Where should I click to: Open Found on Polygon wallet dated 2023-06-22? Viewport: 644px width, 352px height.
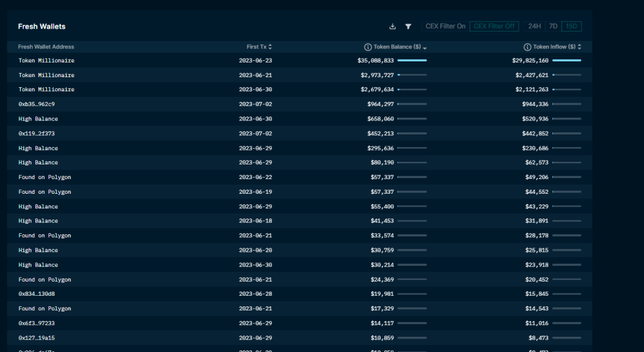point(45,177)
